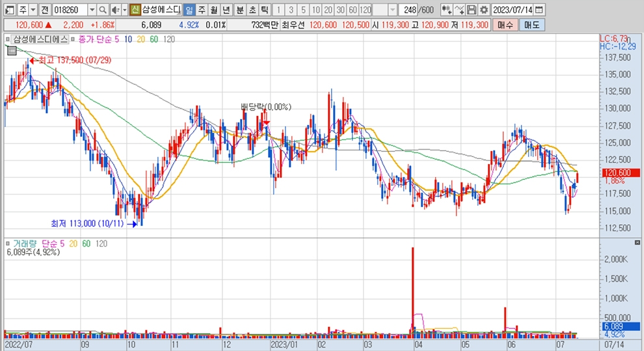Click the 삼성에스디에스 chart legend label
Screen dimensions: 644x351
click(40, 39)
